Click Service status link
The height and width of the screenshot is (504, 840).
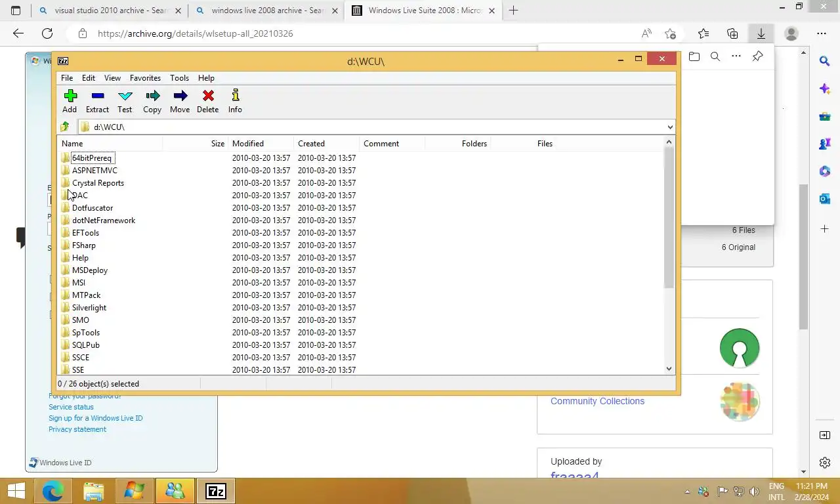point(71,407)
